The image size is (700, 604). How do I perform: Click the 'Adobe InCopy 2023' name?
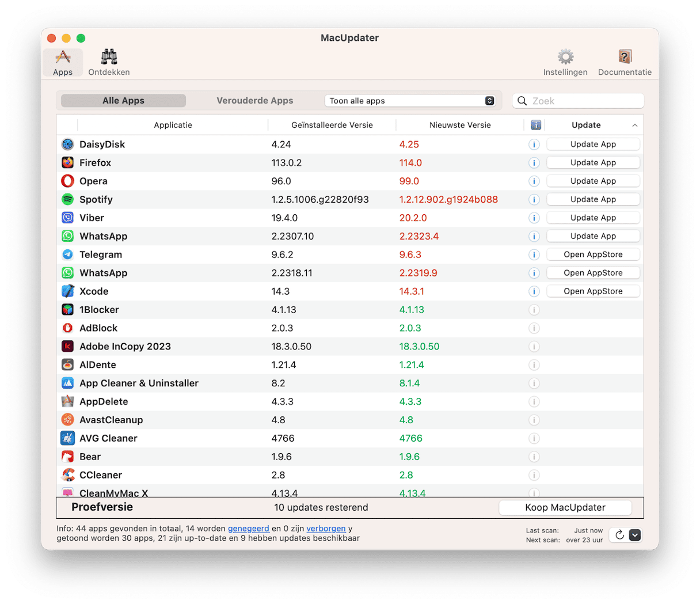pos(125,347)
